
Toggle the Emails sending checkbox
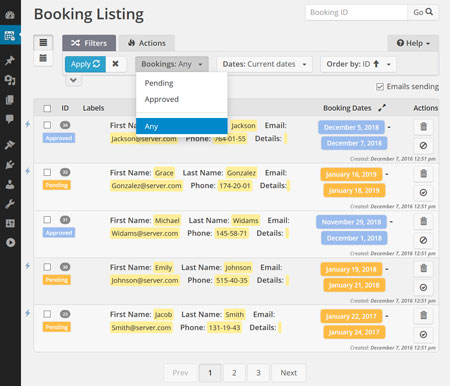pos(380,87)
